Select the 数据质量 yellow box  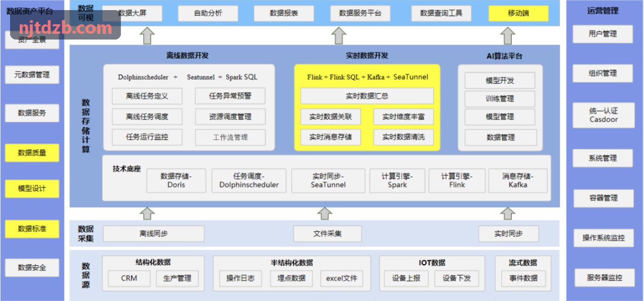tap(32, 153)
